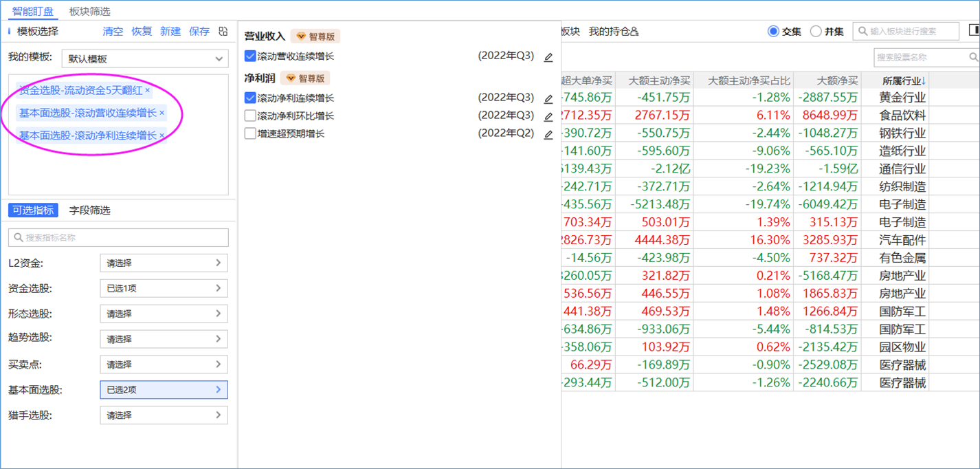Click the 智尊版 badge next to 净利润
The width and height of the screenshot is (980, 469).
tap(305, 78)
